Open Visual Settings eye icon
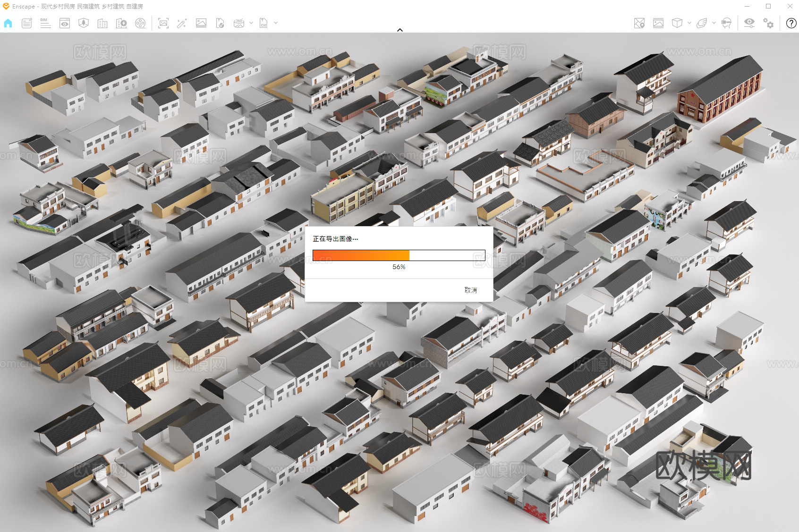Viewport: 799px width, 532px height. pyautogui.click(x=749, y=23)
